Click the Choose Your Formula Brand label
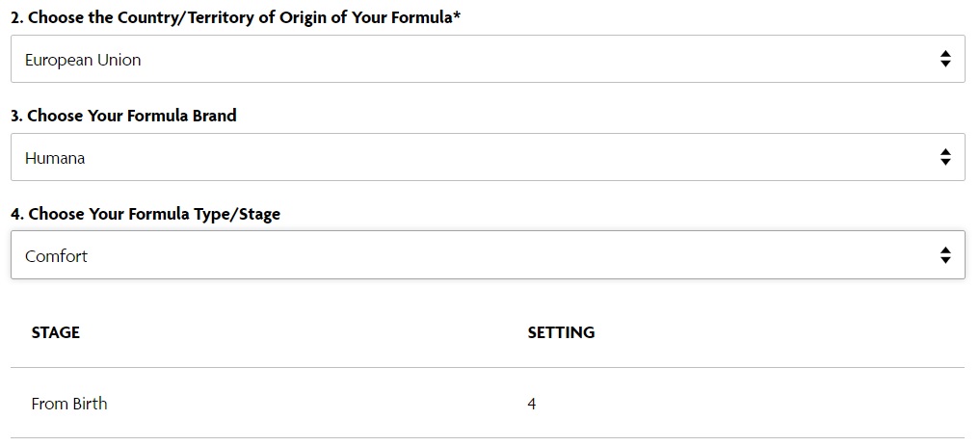Screen dimensions: 980x446 click(x=123, y=116)
